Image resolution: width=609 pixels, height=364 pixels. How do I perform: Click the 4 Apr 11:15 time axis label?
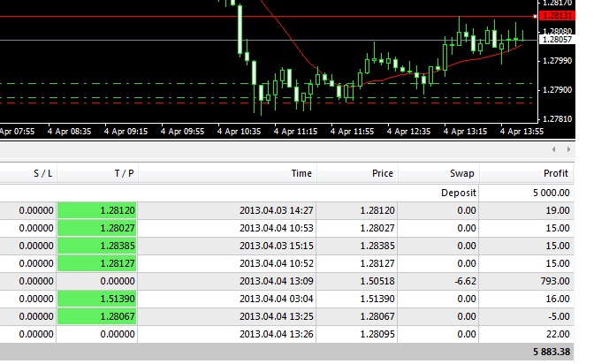[295, 132]
